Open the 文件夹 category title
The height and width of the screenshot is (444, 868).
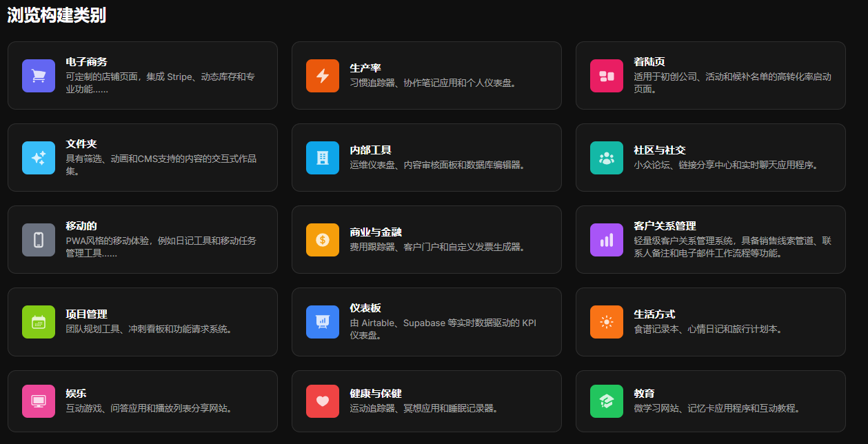pos(81,144)
